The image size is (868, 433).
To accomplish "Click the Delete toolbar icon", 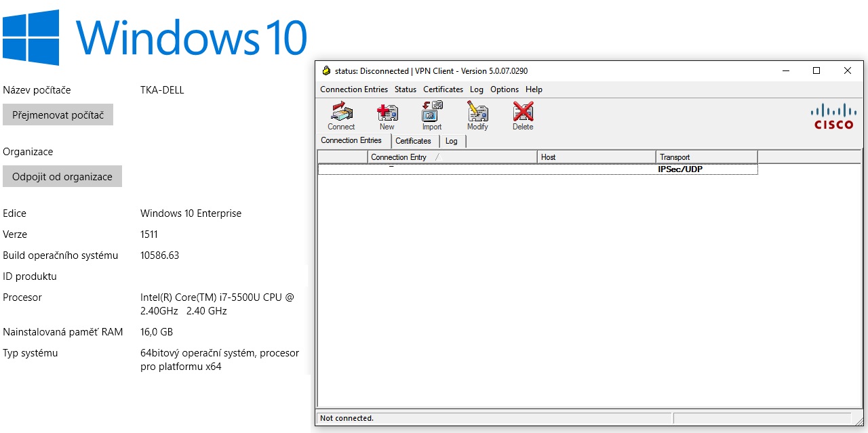I will click(x=523, y=116).
